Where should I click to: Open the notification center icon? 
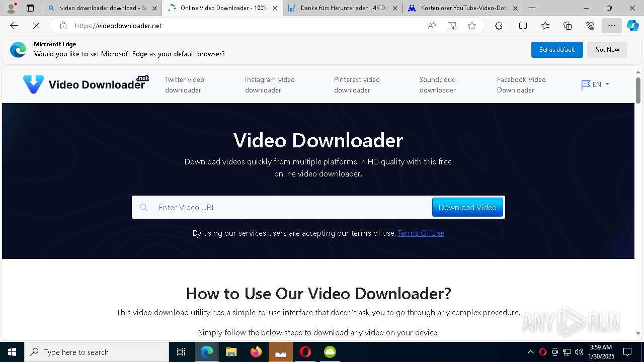pos(627,352)
